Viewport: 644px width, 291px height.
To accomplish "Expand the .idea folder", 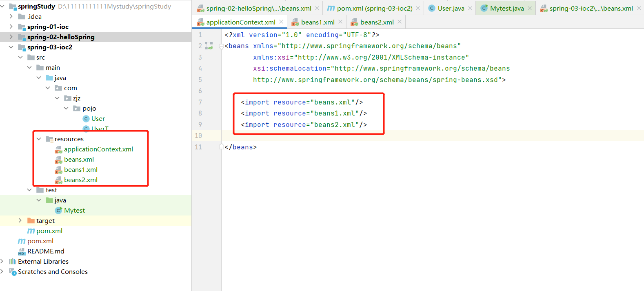I will pyautogui.click(x=11, y=17).
